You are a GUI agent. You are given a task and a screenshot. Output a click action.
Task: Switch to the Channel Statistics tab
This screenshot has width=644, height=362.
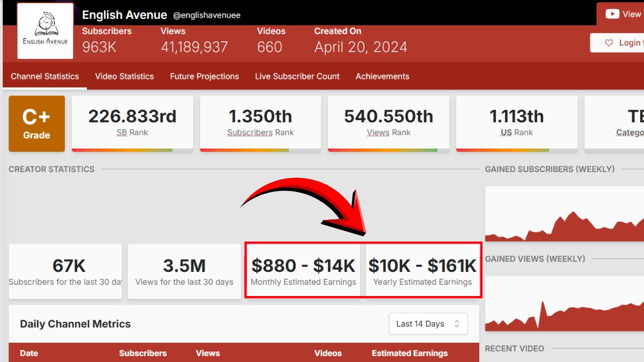coord(45,76)
